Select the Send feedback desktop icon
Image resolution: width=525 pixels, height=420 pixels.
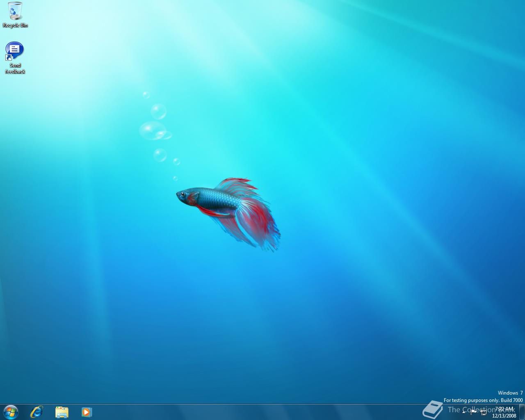point(15,49)
